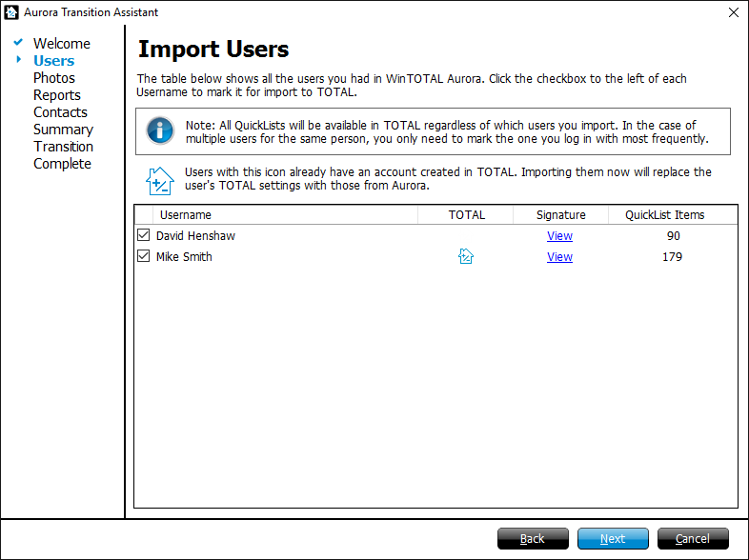The height and width of the screenshot is (560, 749).
Task: View Mike Smith's signature
Action: (559, 257)
